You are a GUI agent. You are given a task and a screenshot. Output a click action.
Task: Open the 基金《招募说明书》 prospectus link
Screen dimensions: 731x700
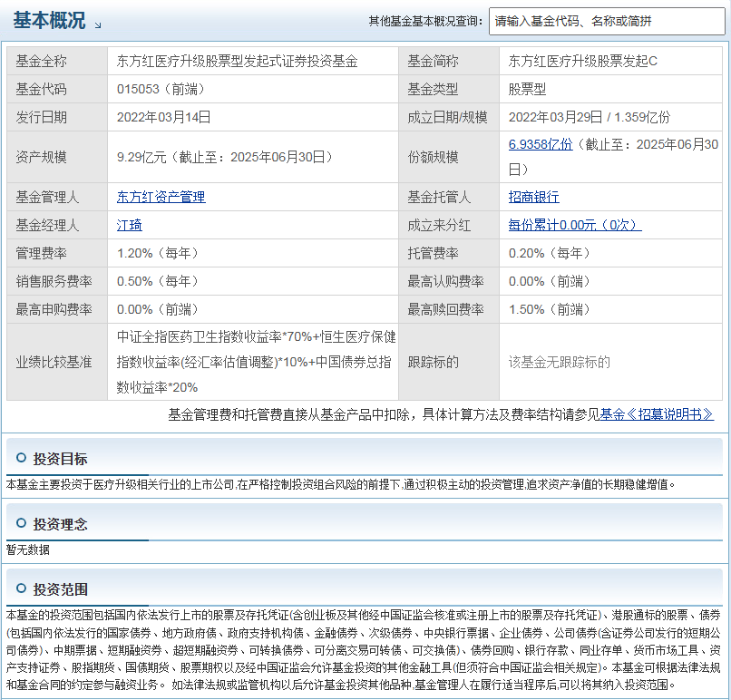pos(657,414)
